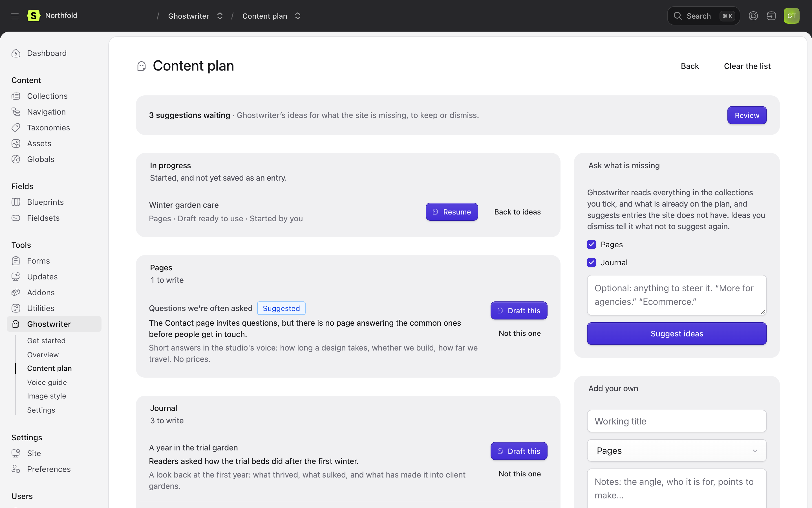
Task: Open Ghostwriter Overview subpage
Action: tap(43, 354)
